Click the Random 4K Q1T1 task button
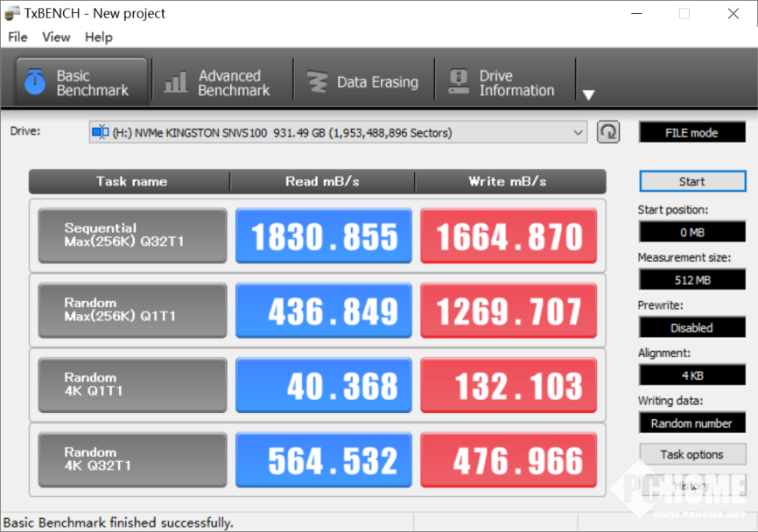758x532 pixels. point(132,385)
